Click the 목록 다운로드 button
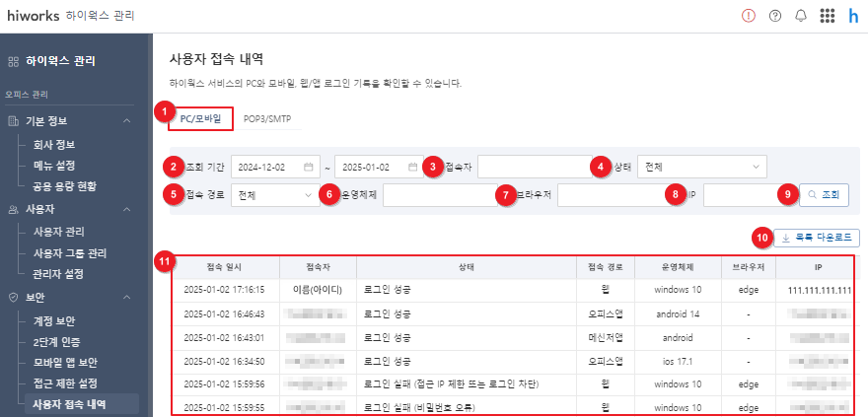 pos(816,238)
